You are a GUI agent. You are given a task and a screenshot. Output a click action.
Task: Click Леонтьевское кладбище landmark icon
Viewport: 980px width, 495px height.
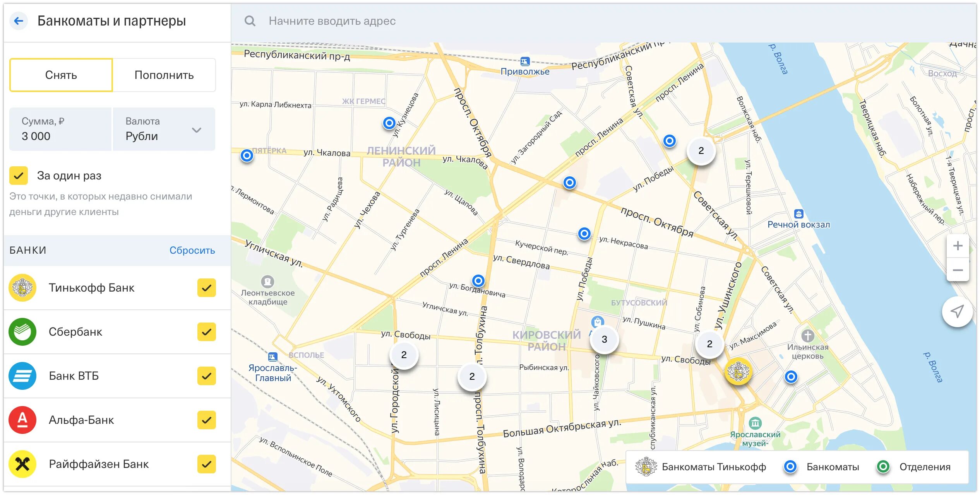267,282
